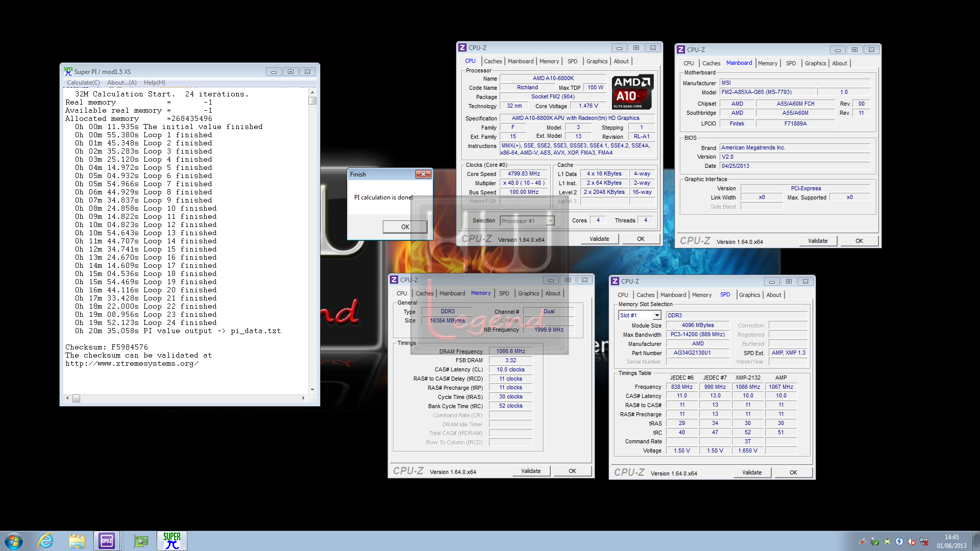The image size is (980, 551).
Task: Click the Size 16384 MBytes value
Action: pos(447,320)
